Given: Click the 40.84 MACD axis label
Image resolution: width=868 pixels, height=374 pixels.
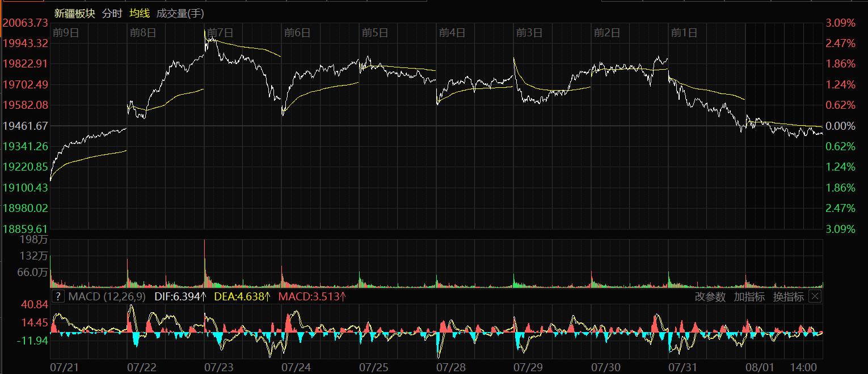Looking at the screenshot, I should coord(35,304).
